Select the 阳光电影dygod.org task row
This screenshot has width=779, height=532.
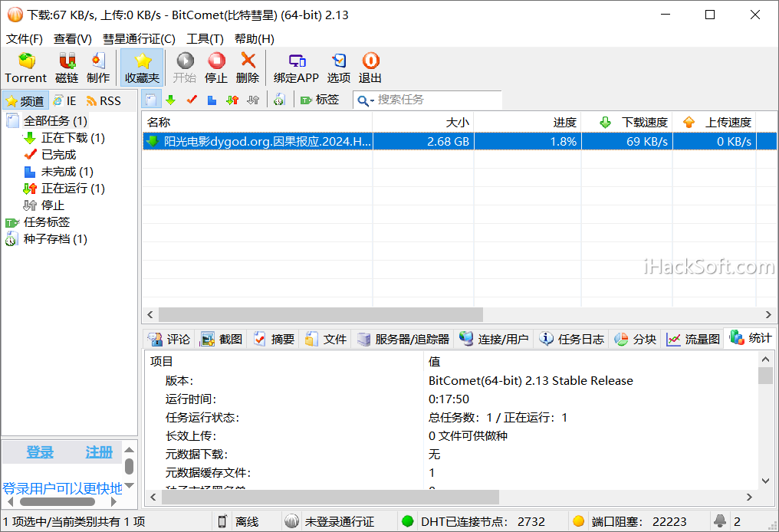tap(459, 141)
